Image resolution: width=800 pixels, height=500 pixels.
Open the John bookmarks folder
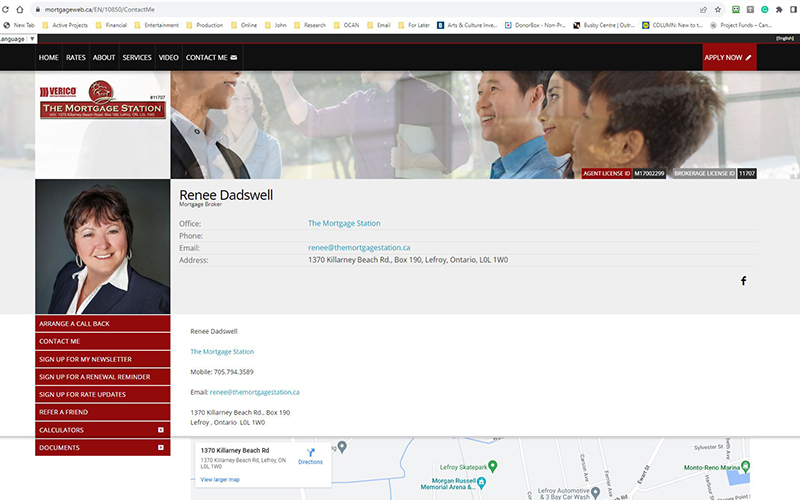276,25
